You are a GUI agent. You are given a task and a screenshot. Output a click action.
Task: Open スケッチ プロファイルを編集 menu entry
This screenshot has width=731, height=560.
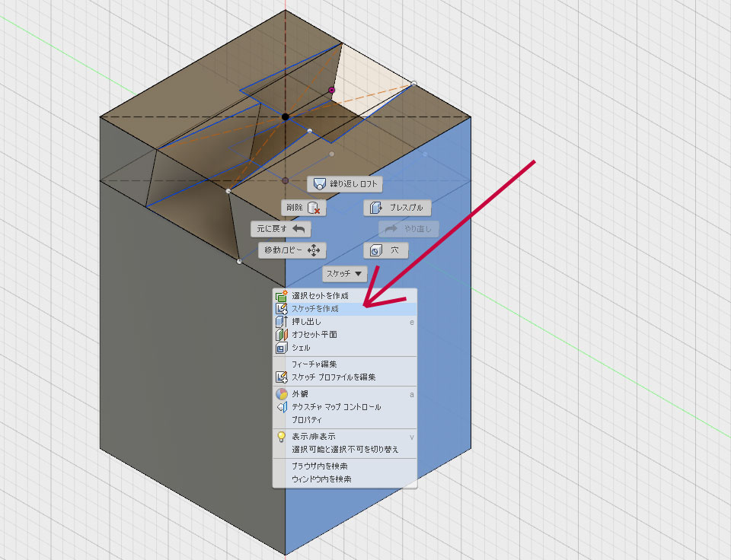click(x=334, y=377)
